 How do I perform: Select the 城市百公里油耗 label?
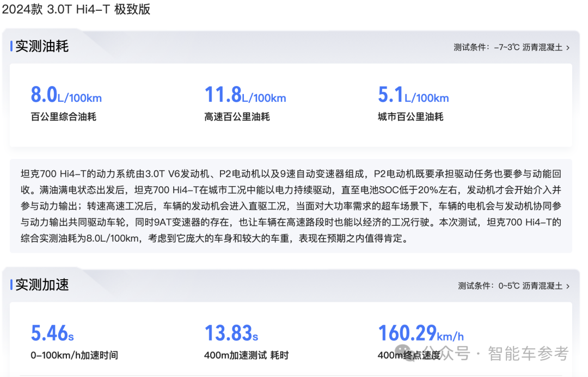click(411, 116)
